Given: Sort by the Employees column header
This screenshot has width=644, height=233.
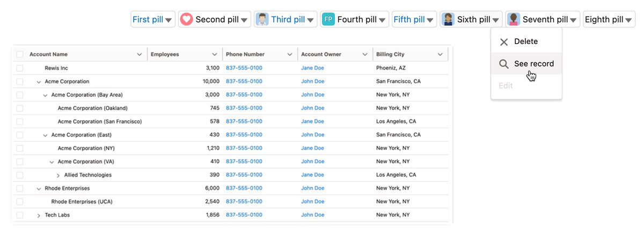Looking at the screenshot, I should click(165, 54).
